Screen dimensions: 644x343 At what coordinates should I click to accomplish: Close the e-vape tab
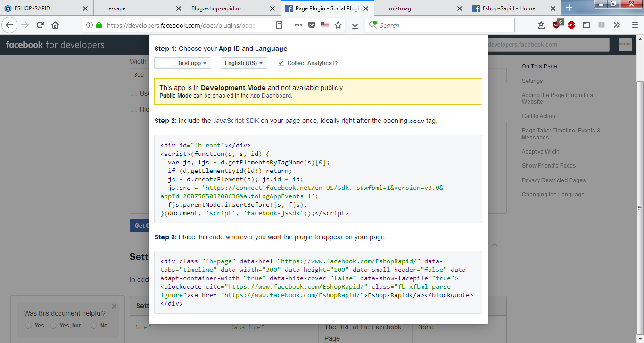point(178,8)
